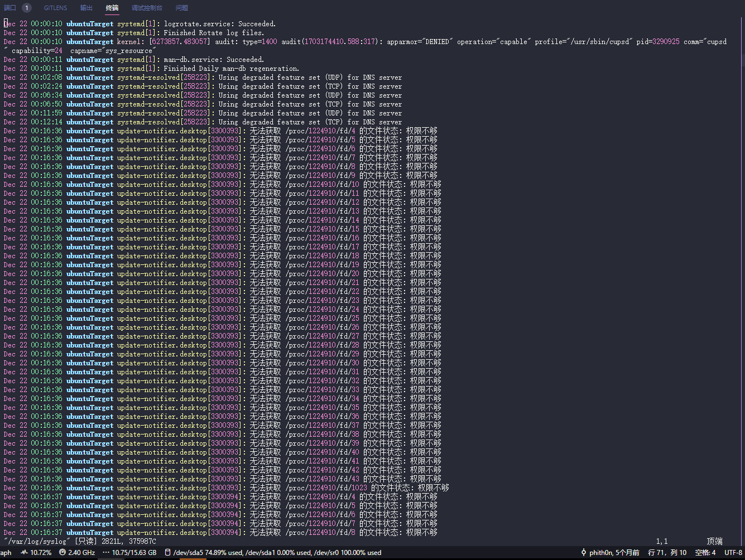Click the memory icon before 10.75/15.63 GB

tap(106, 553)
